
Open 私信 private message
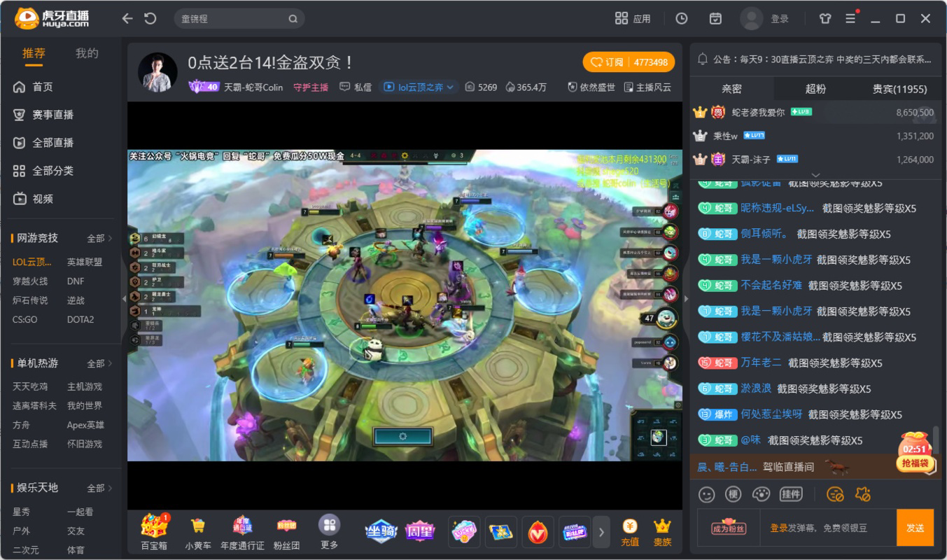tap(356, 87)
